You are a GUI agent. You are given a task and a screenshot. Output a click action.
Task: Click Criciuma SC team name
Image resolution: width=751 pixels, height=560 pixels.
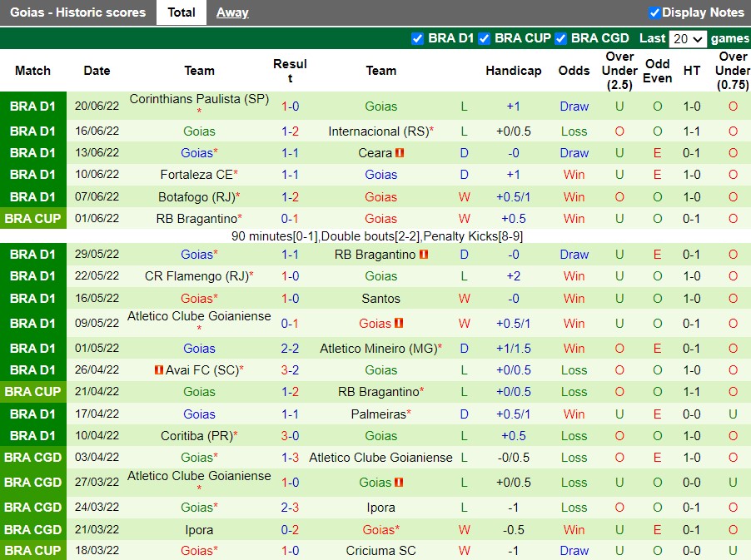pos(380,551)
